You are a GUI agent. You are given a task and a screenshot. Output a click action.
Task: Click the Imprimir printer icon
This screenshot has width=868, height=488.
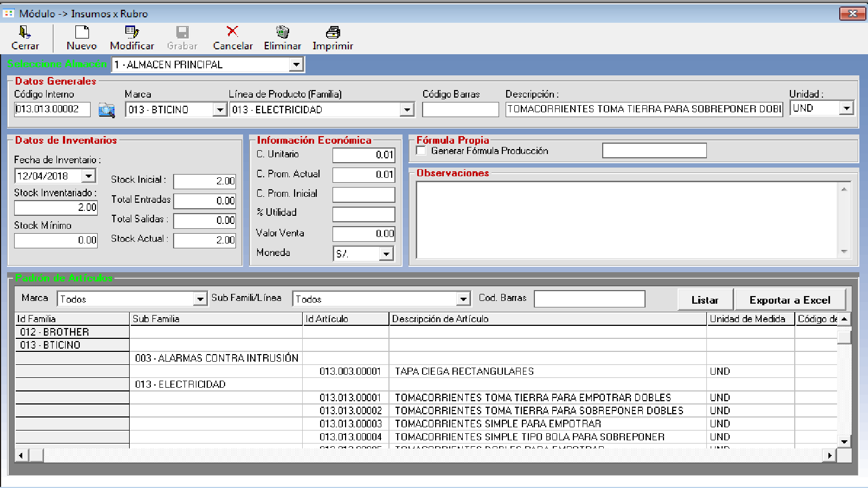[333, 33]
